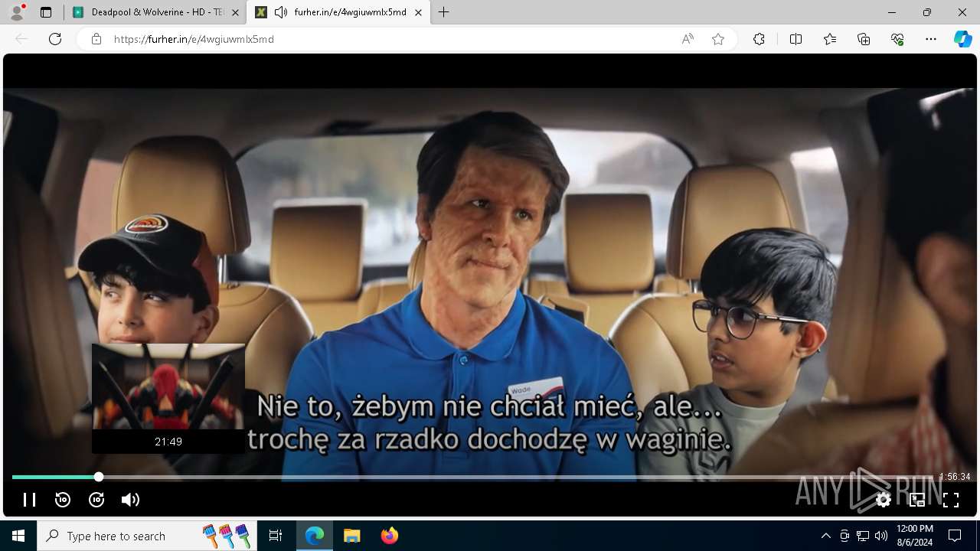
Task: Open video player settings gear
Action: pyautogui.click(x=884, y=500)
